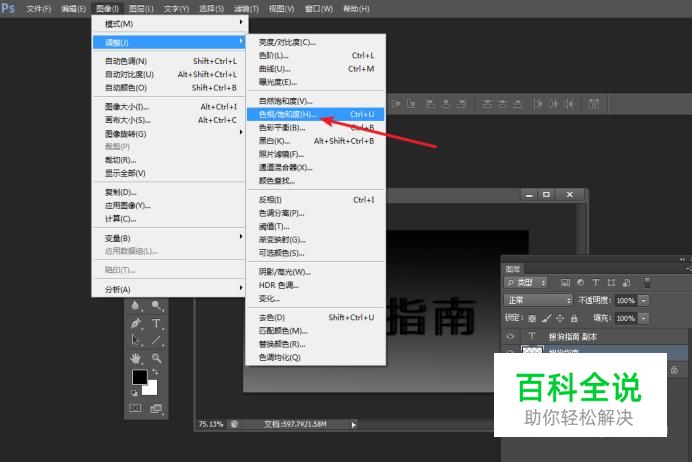The image size is (692, 462).
Task: Expand the 变量(B) submenu
Action: [170, 238]
